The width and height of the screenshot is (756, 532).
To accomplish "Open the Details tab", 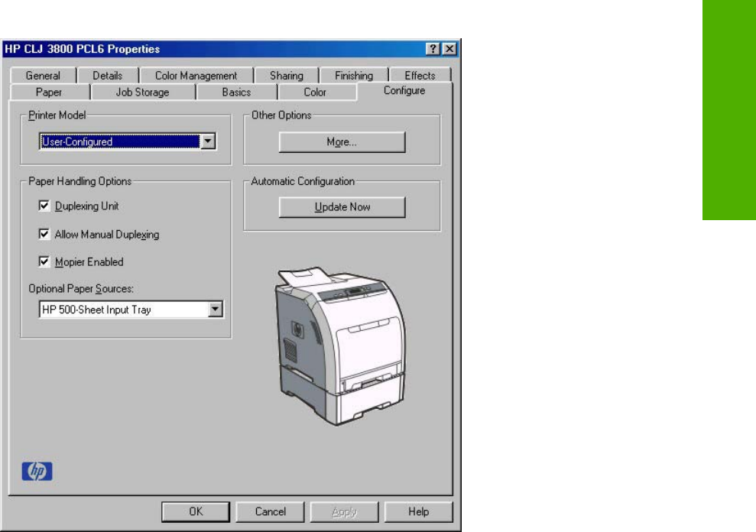I will click(108, 76).
